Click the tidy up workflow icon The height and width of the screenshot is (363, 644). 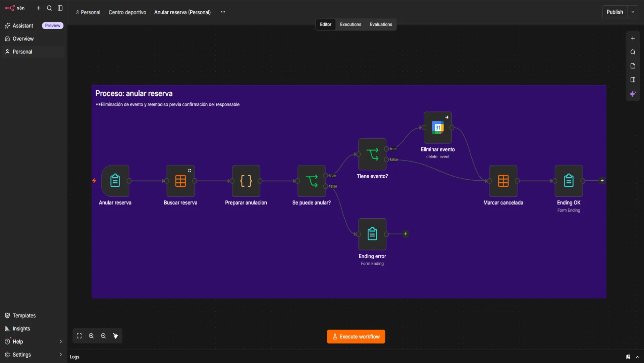(115, 336)
